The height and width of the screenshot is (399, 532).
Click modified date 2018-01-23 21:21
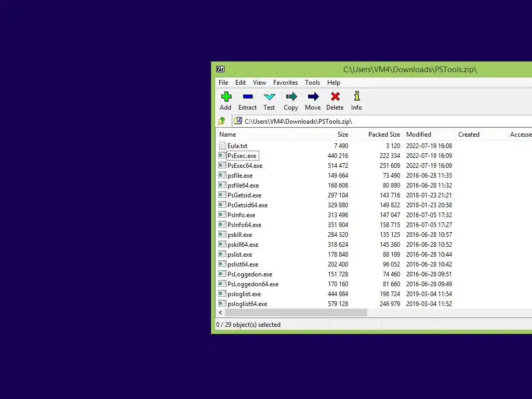click(429, 195)
